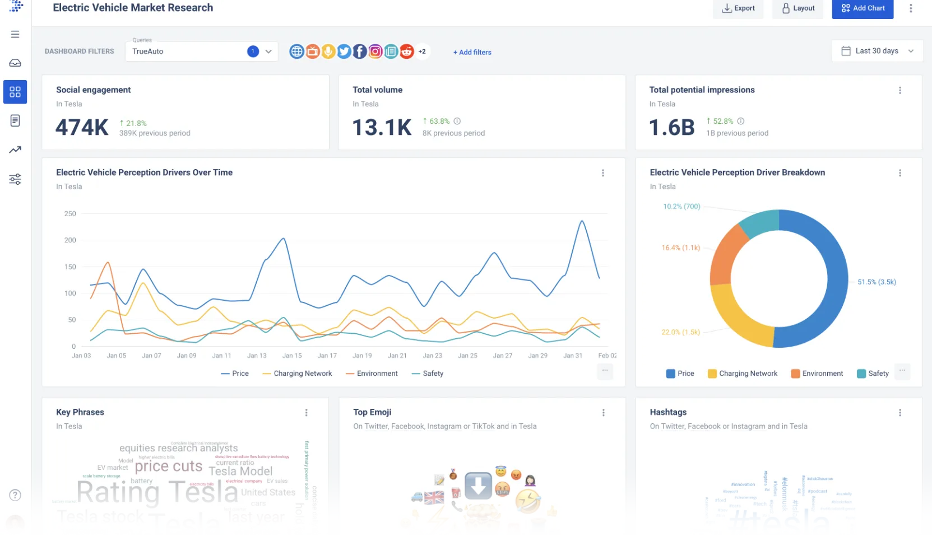This screenshot has height=560, width=932.
Task: Open the inbox tray icon in the sidebar
Action: click(15, 63)
